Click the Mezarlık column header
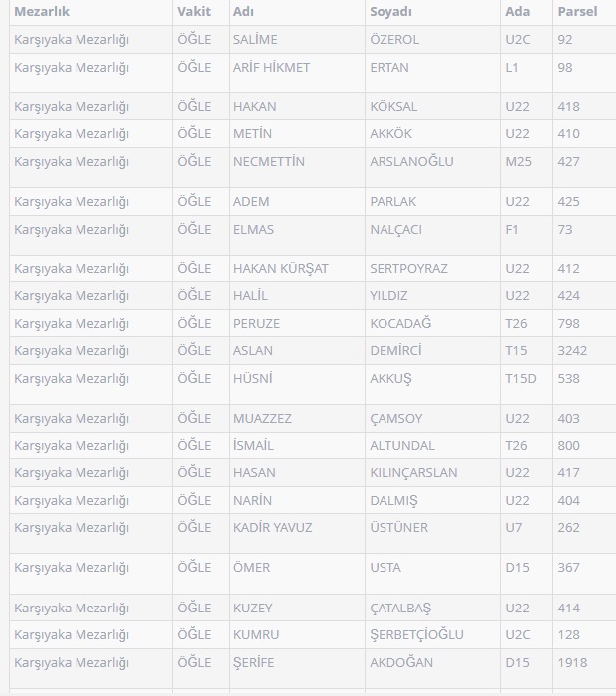 (42, 12)
